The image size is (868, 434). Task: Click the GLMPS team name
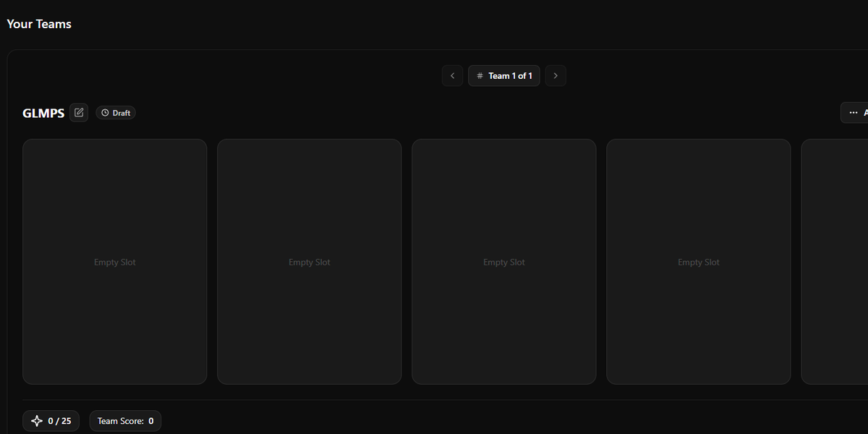click(43, 113)
